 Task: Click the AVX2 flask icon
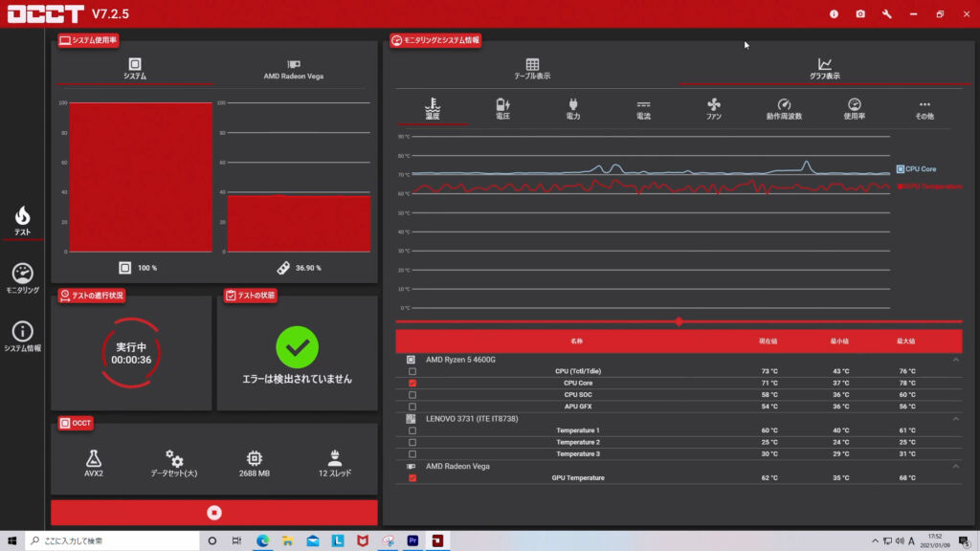(94, 458)
